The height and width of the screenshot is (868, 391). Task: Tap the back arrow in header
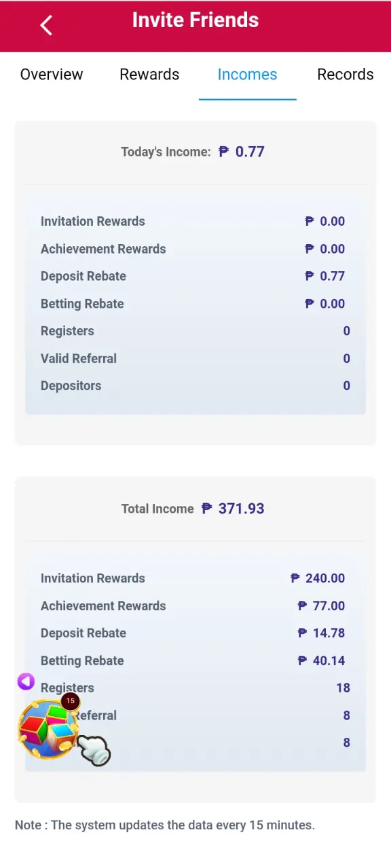click(x=46, y=25)
